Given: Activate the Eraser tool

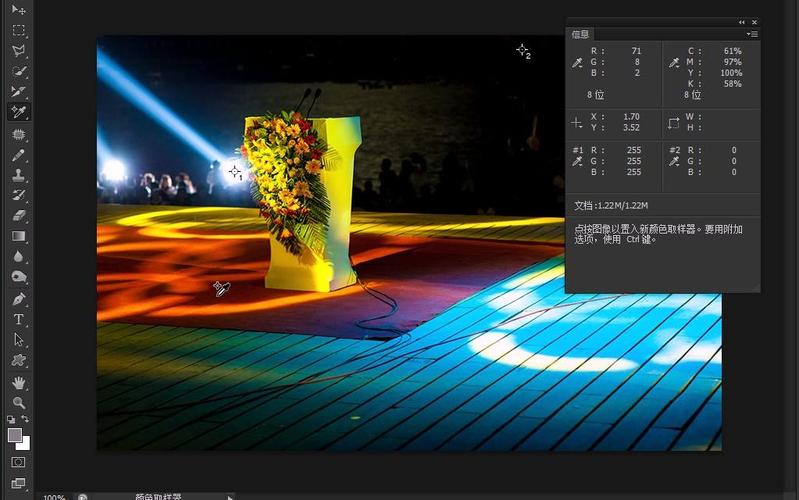Looking at the screenshot, I should coord(18,216).
